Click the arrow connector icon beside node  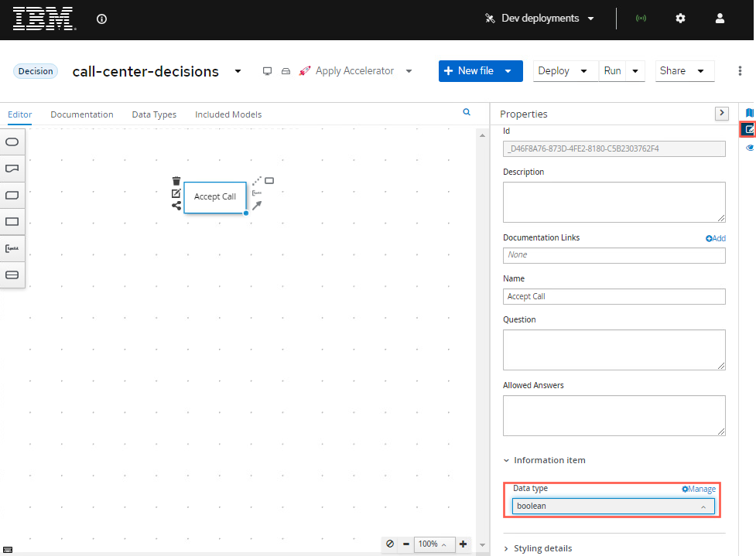(257, 205)
